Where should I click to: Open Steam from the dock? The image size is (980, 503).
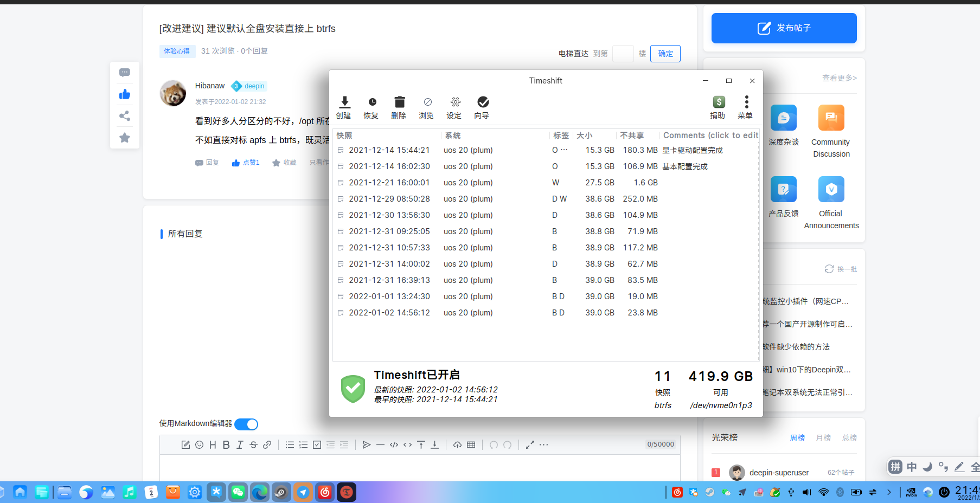pyautogui.click(x=281, y=492)
